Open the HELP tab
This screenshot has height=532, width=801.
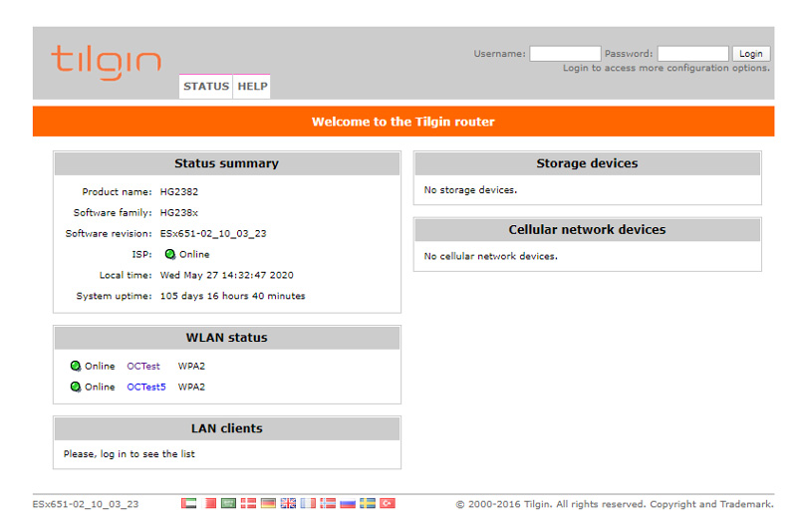coord(252,87)
